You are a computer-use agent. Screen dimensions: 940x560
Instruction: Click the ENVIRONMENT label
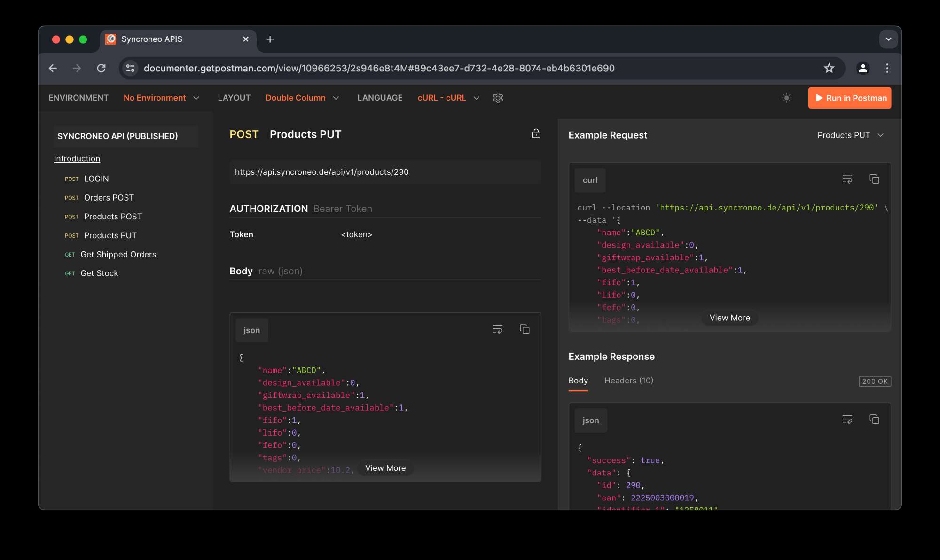click(x=78, y=98)
